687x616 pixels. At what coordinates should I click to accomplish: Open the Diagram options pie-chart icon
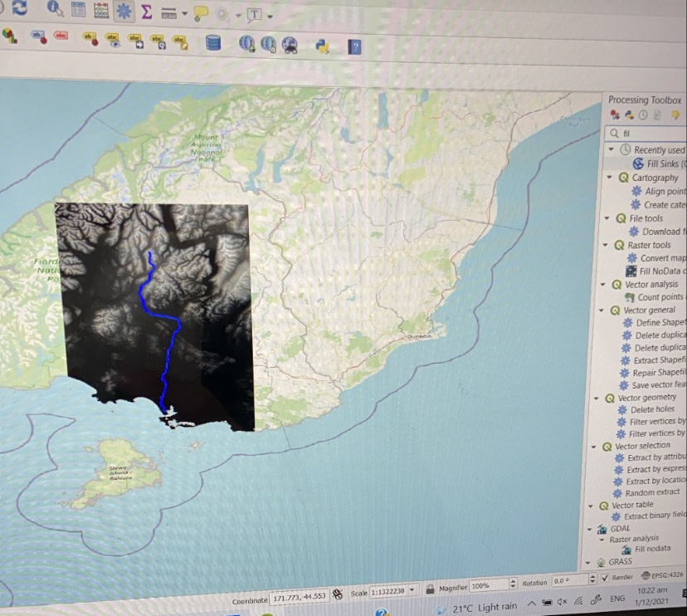pyautogui.click(x=10, y=35)
